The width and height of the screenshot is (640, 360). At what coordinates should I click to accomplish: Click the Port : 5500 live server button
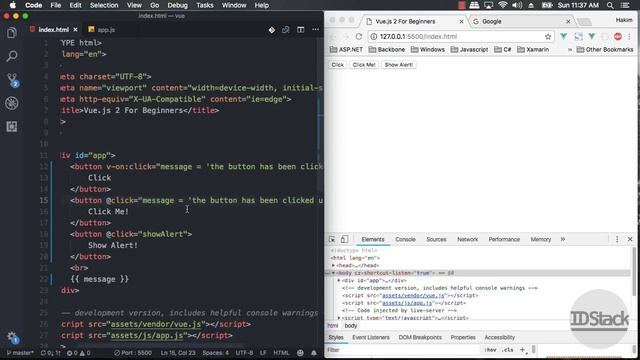133,353
